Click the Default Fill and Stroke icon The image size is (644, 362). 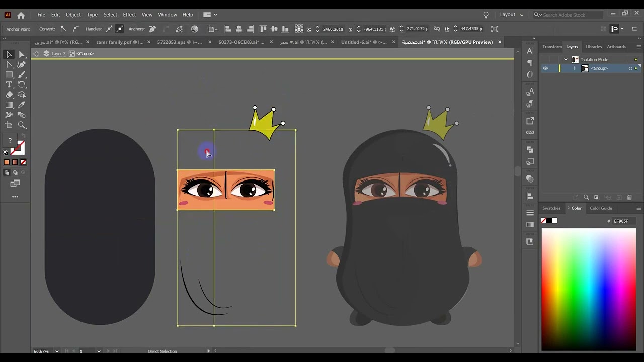pyautogui.click(x=6, y=152)
